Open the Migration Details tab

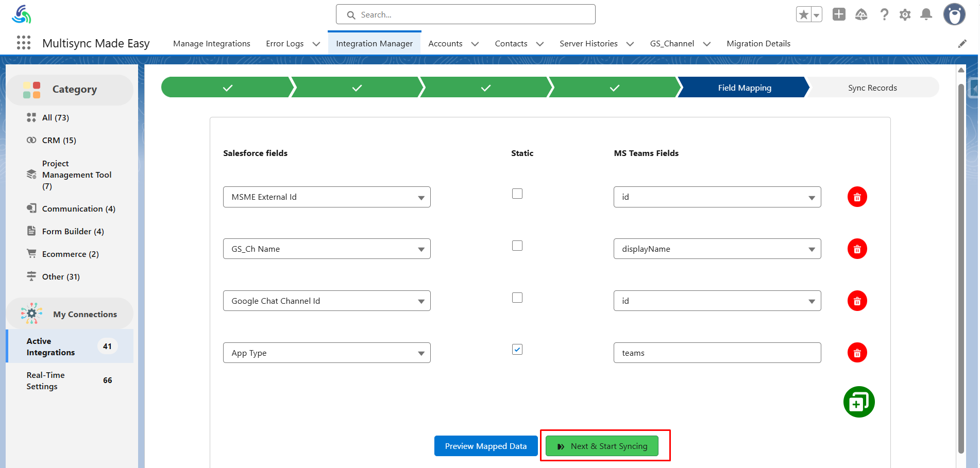click(758, 44)
